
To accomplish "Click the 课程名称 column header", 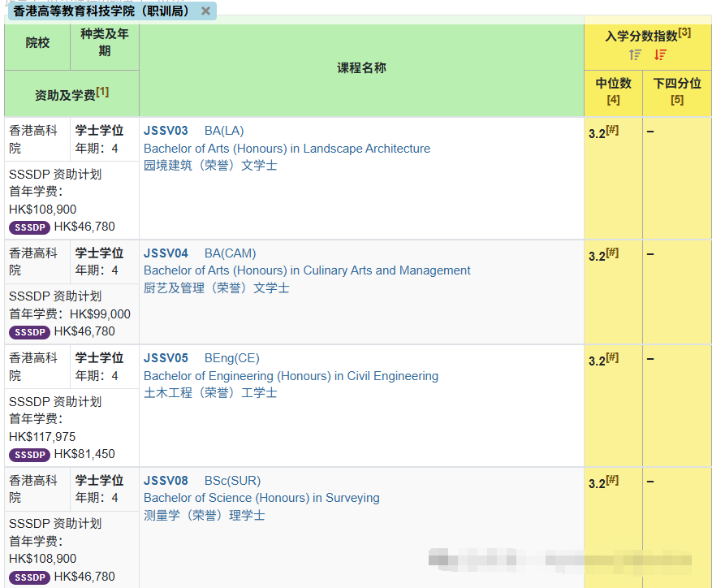I will click(361, 68).
